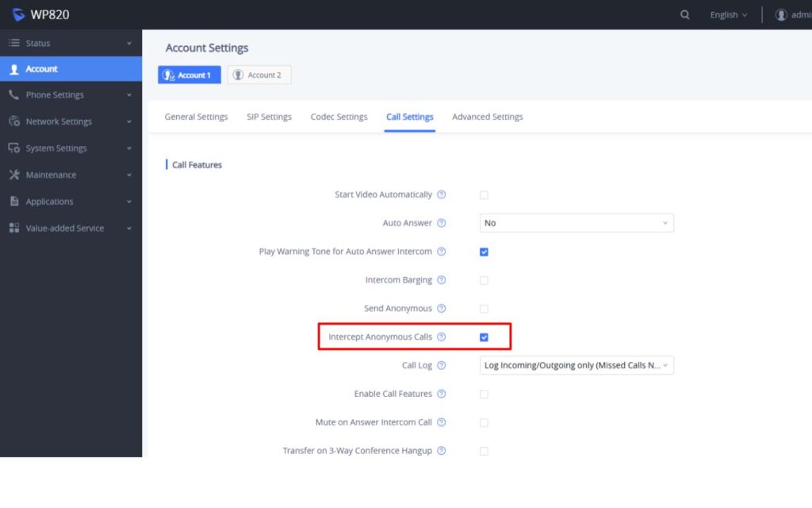Select the Account 2 button

[259, 75]
